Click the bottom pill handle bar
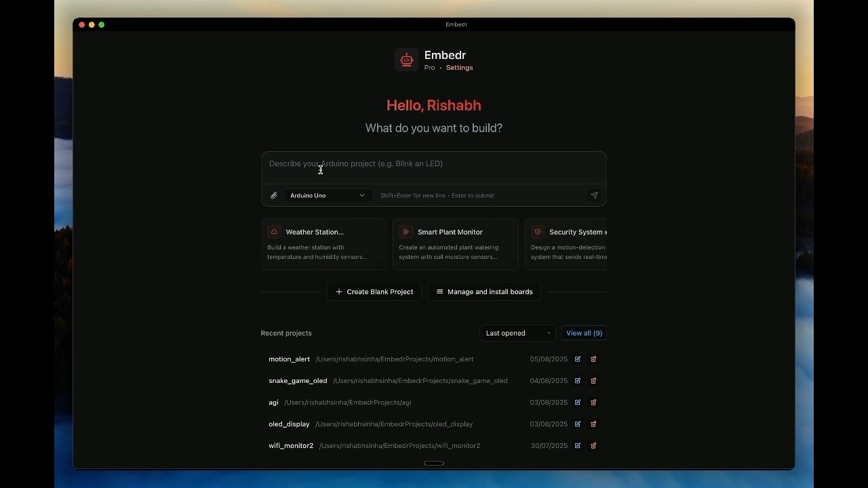 point(434,464)
